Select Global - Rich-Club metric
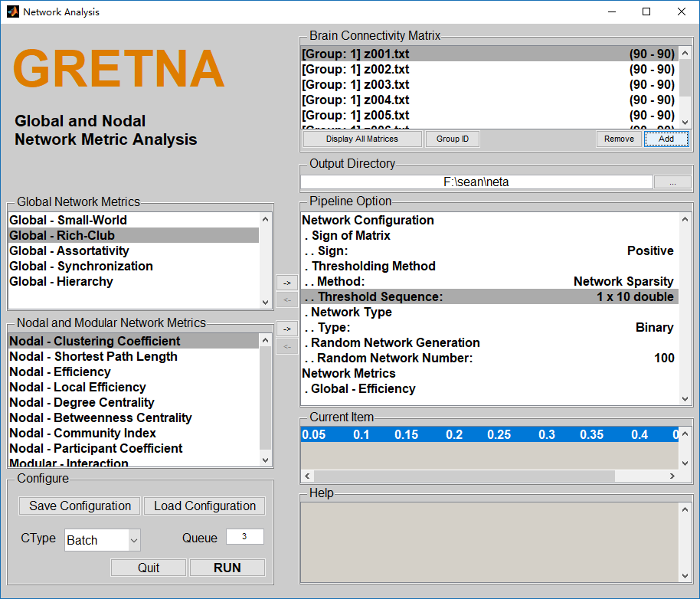The width and height of the screenshot is (700, 599). 133,235
